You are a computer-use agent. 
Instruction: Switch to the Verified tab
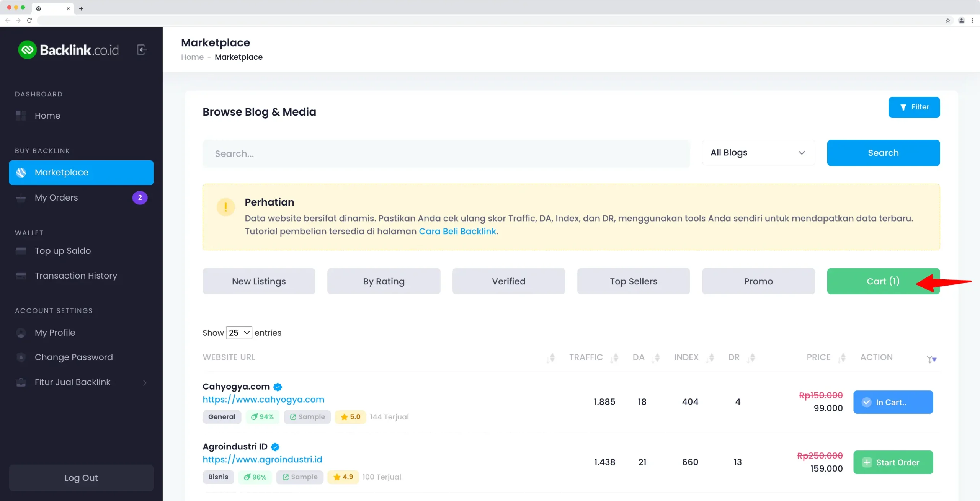508,282
